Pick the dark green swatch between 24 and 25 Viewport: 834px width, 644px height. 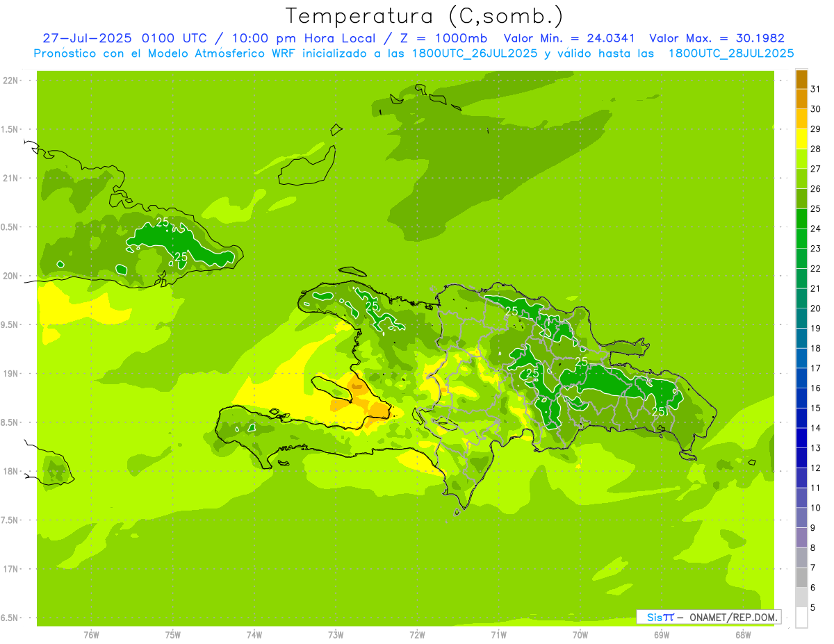[801, 219]
